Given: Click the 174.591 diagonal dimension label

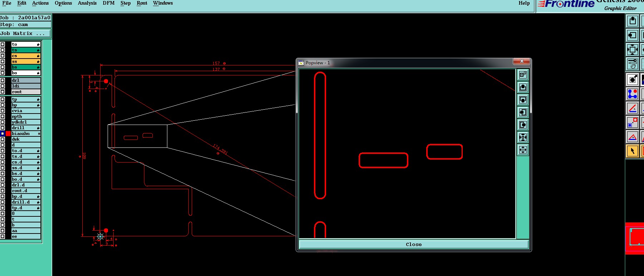Looking at the screenshot, I should click(220, 149).
